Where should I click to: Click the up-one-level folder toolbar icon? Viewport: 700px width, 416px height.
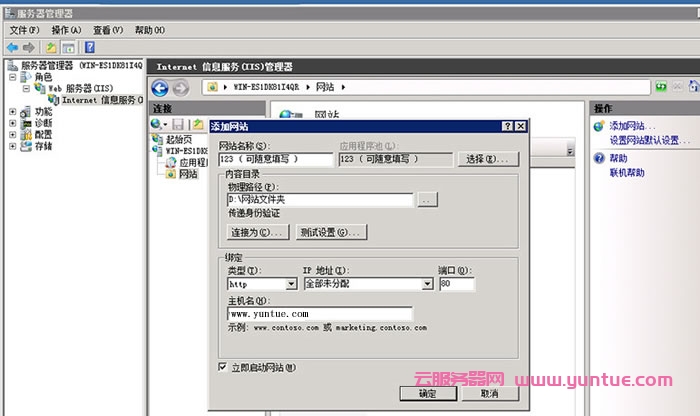point(52,47)
